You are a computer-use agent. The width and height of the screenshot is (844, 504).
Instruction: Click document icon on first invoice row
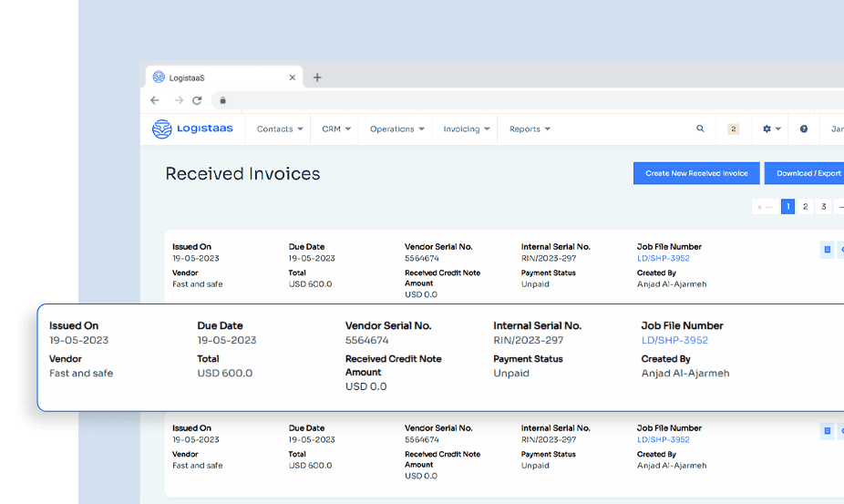click(828, 250)
